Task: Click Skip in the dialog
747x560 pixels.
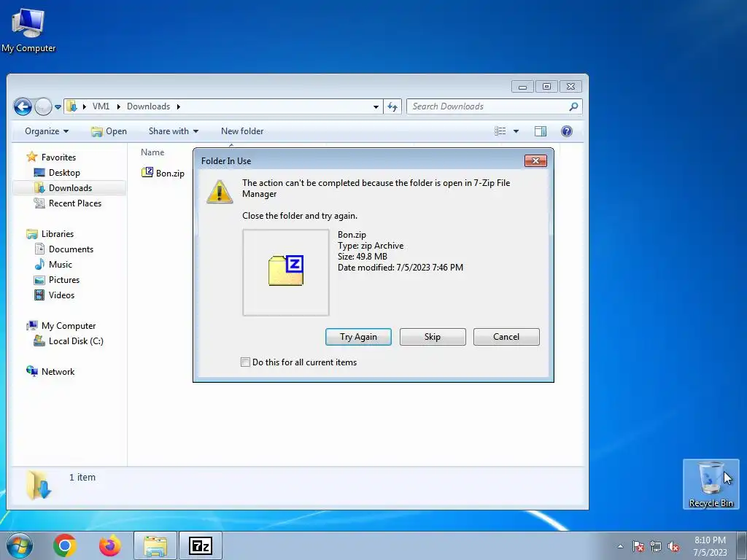Action: point(433,337)
